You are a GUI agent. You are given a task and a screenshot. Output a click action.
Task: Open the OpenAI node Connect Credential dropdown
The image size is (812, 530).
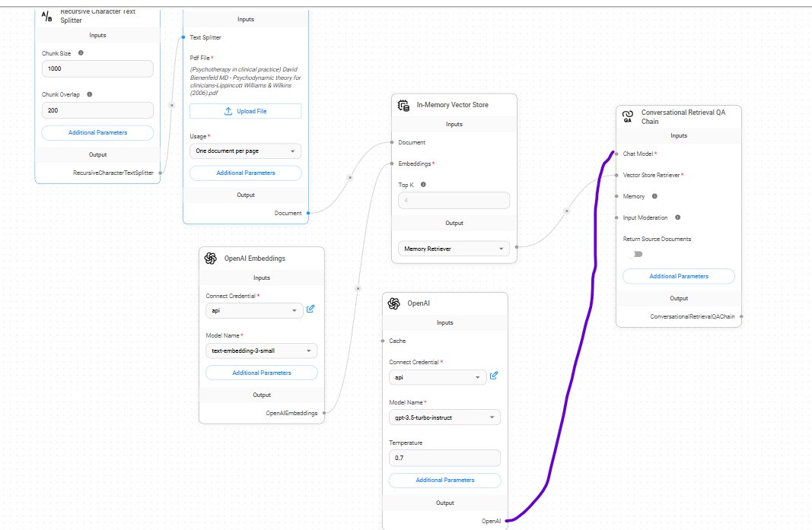438,377
